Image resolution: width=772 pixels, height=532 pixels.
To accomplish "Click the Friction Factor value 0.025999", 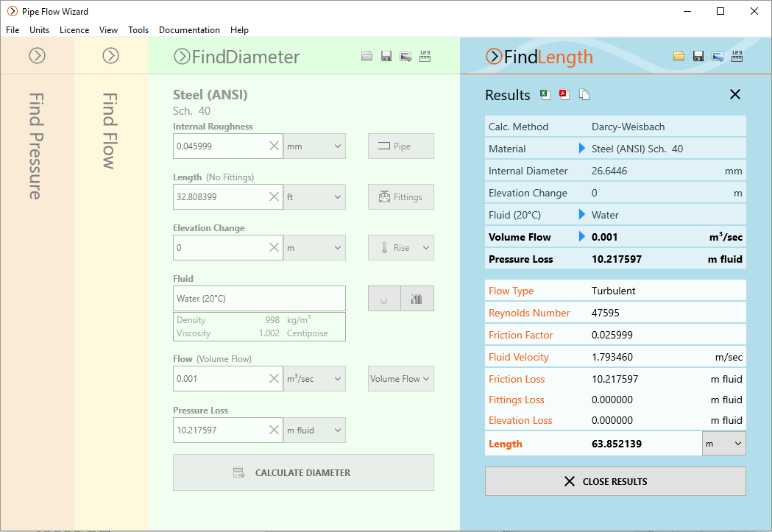I will point(612,335).
